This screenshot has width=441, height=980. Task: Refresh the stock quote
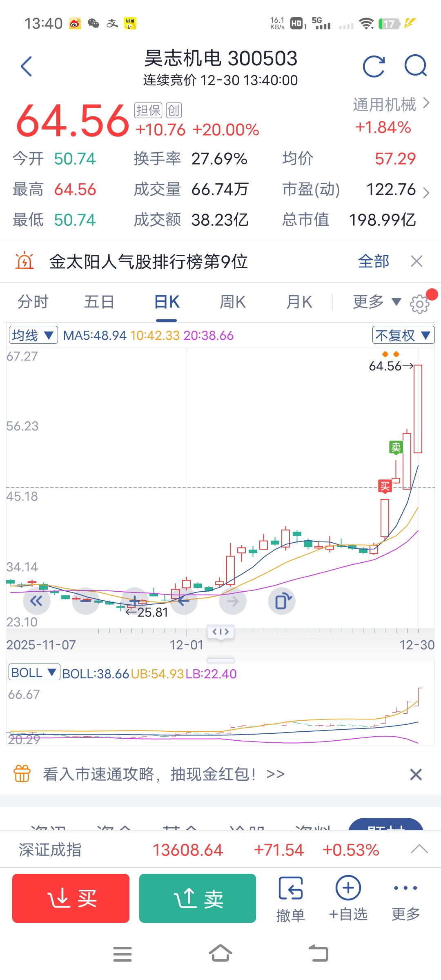(x=374, y=67)
